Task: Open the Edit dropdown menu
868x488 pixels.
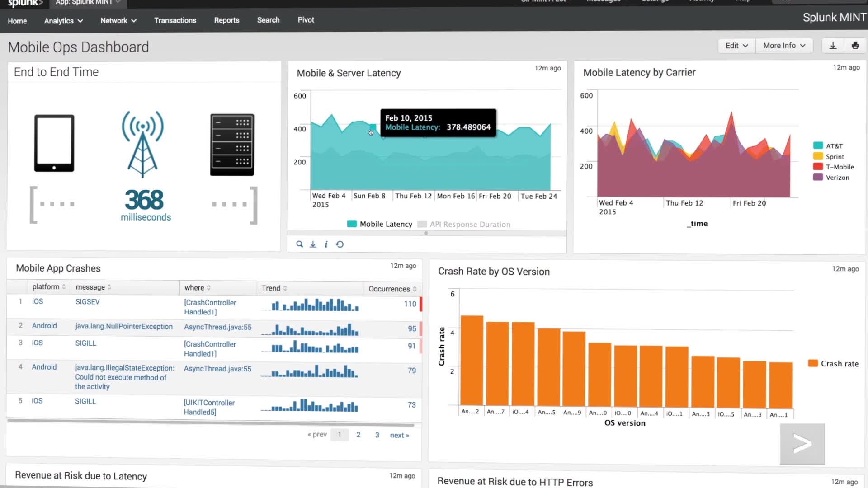Action: (x=736, y=45)
